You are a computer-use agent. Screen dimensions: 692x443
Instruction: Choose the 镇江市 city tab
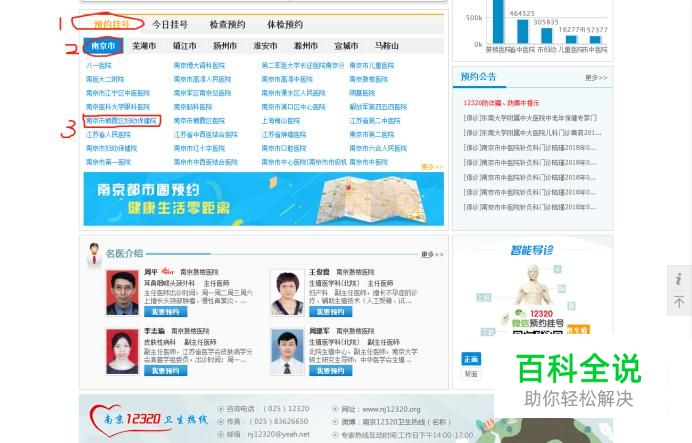pyautogui.click(x=184, y=46)
